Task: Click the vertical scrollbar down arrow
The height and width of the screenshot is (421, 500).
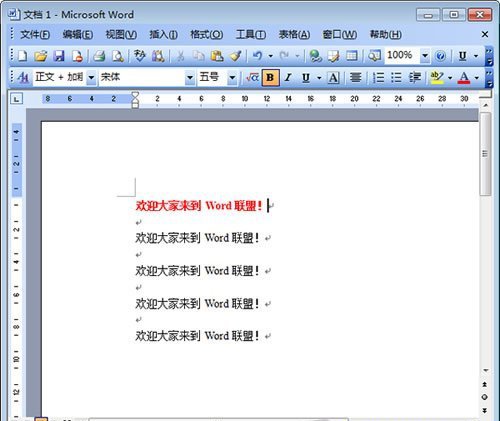Action: 485,370
